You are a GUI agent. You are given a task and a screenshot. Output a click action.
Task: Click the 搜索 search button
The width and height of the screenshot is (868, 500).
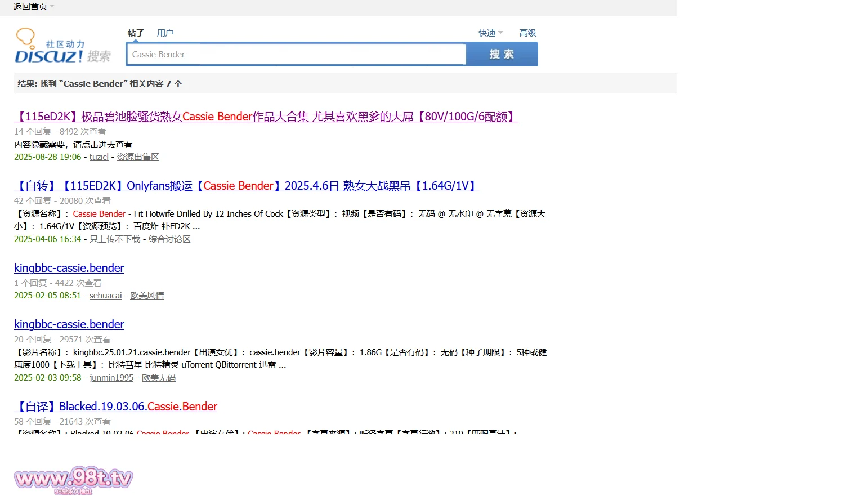click(x=502, y=55)
